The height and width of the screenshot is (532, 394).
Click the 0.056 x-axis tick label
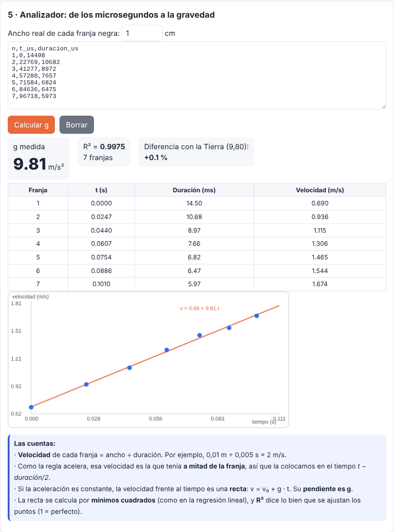156,419
